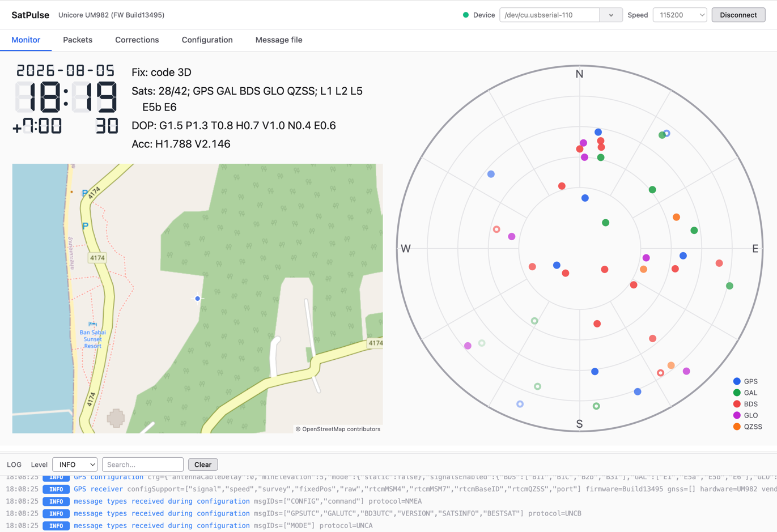Viewport: 777px width, 532px height.
Task: Click the blue position marker on the map
Action: click(x=197, y=299)
